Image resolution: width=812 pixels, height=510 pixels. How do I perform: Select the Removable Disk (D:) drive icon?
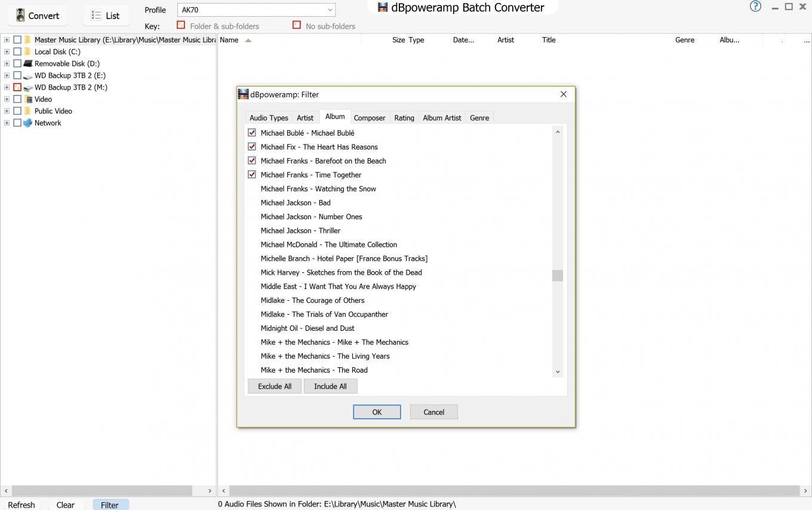27,63
